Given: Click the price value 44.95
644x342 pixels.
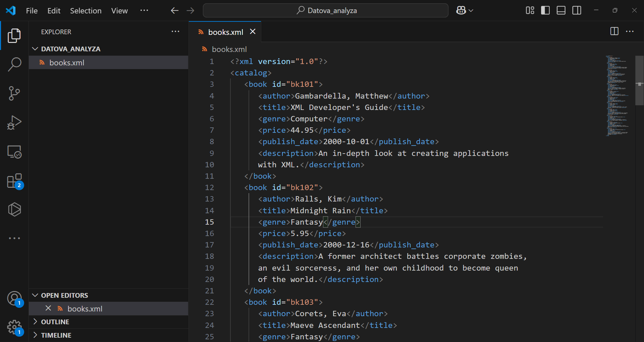Looking at the screenshot, I should (302, 130).
